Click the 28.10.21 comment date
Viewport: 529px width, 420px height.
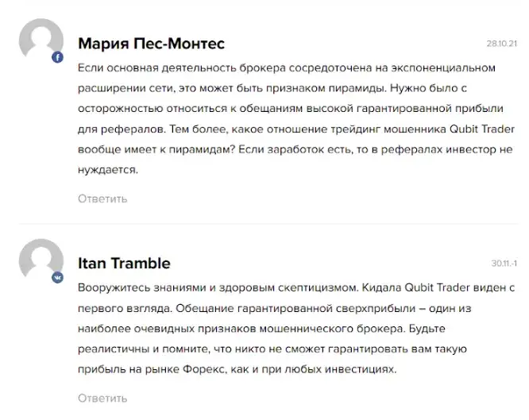[x=501, y=44]
